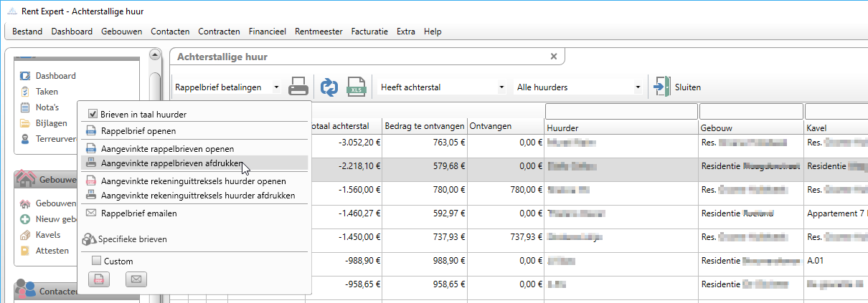The height and width of the screenshot is (303, 868).
Task: Select the Achterstallige huur tab
Action: coord(222,57)
